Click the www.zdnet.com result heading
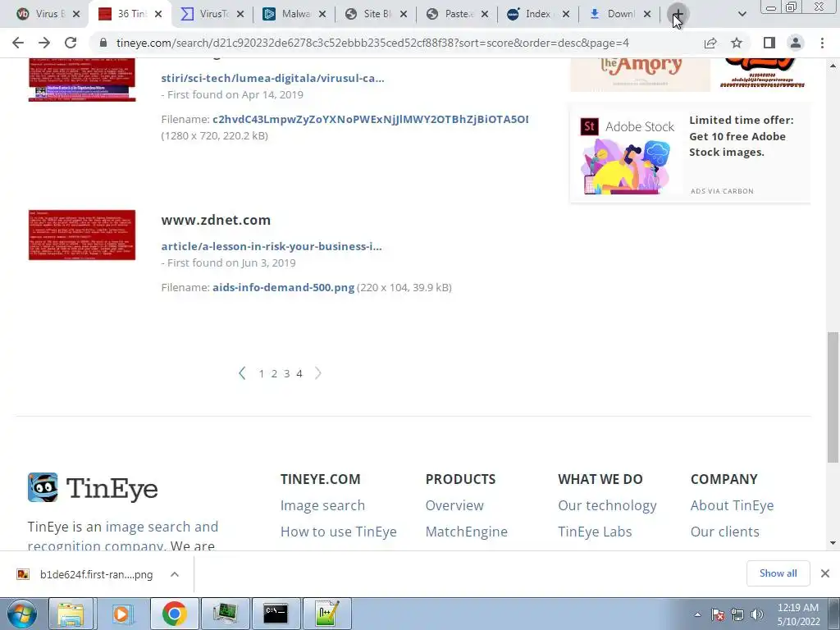Image resolution: width=840 pixels, height=630 pixels. click(x=216, y=220)
